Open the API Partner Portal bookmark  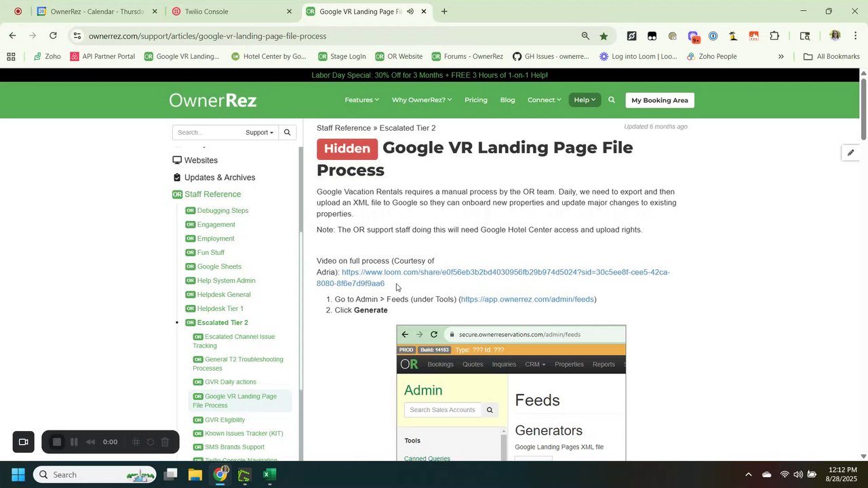click(102, 56)
